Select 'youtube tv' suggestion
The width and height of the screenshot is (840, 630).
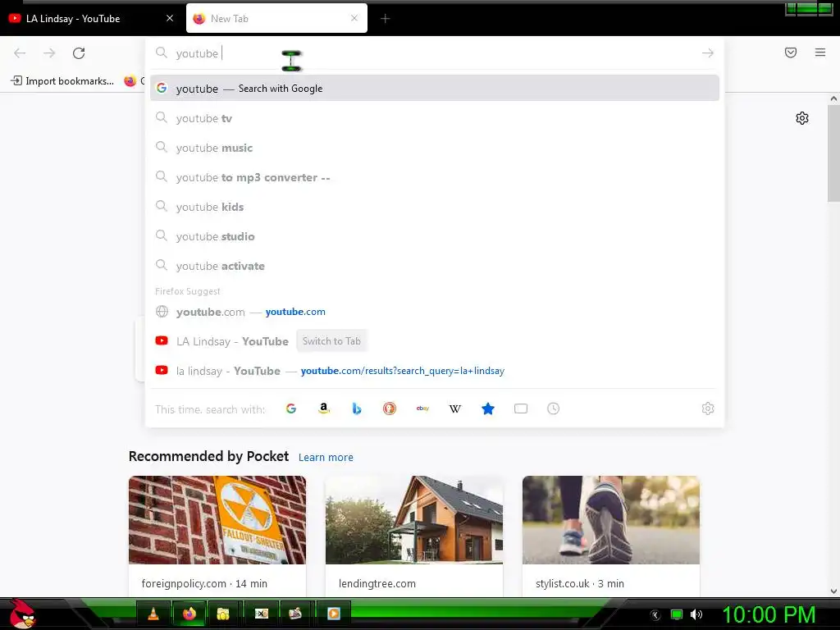tap(435, 118)
